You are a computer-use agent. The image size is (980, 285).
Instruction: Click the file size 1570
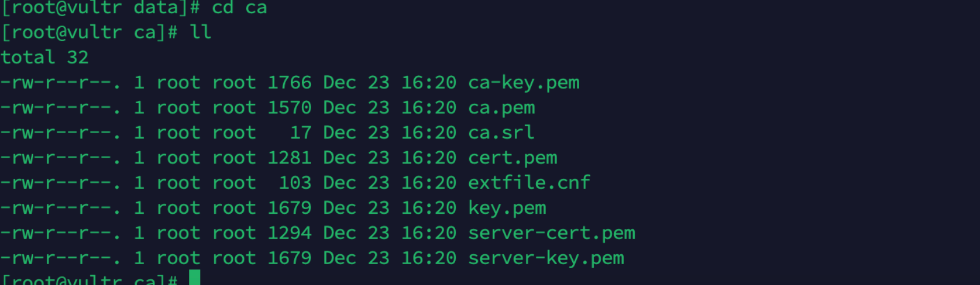290,107
